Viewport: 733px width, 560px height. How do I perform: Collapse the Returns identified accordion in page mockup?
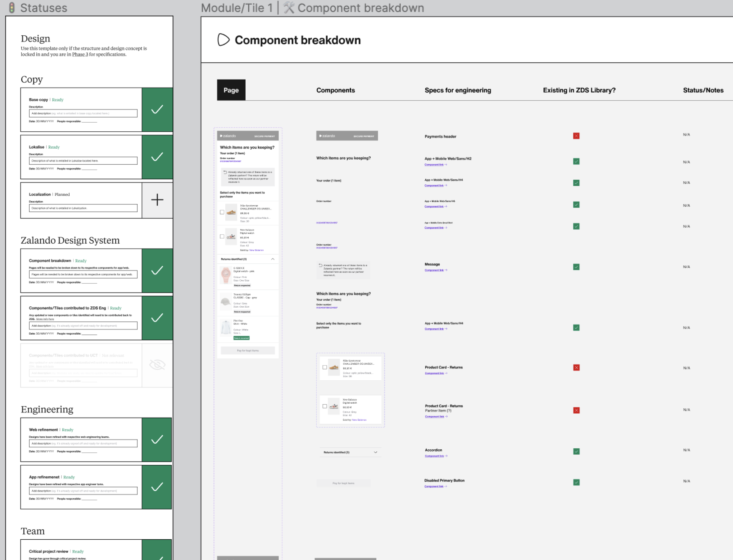[x=272, y=259]
